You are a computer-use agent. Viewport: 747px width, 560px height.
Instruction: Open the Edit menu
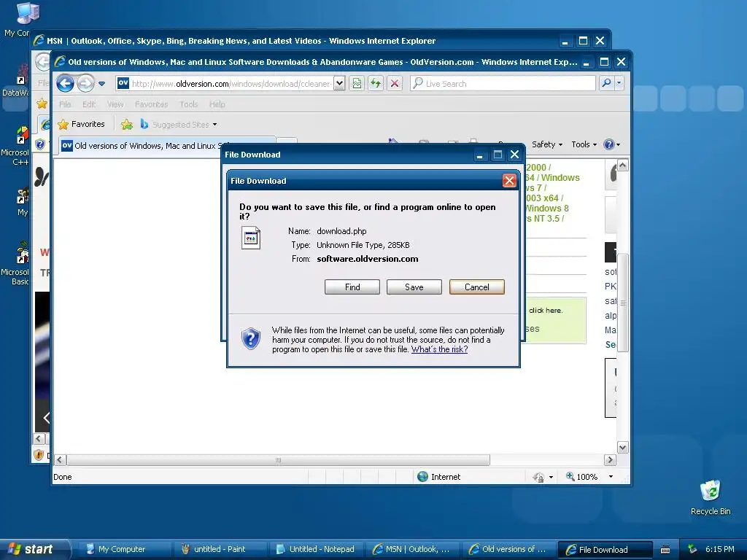(88, 104)
